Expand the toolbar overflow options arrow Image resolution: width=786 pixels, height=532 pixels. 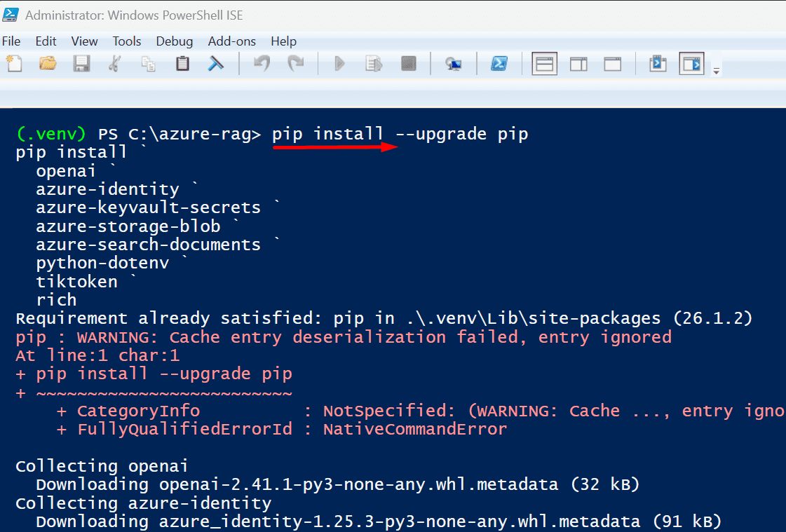717,71
